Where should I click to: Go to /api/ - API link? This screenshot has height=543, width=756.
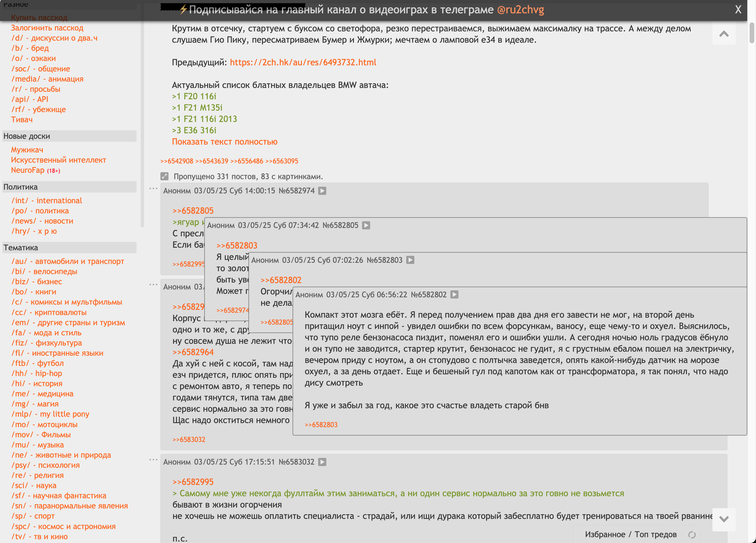30,99
